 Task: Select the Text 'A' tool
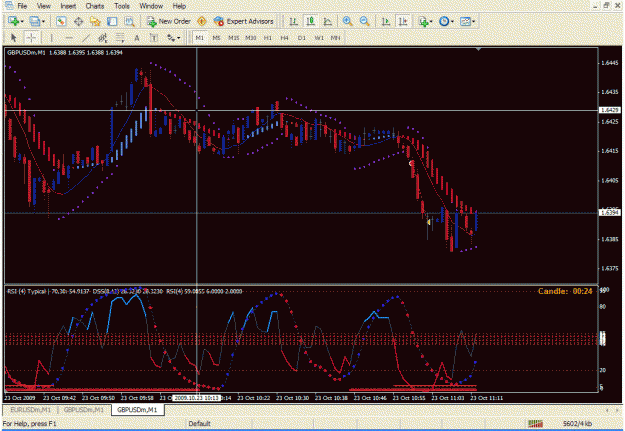click(x=137, y=38)
